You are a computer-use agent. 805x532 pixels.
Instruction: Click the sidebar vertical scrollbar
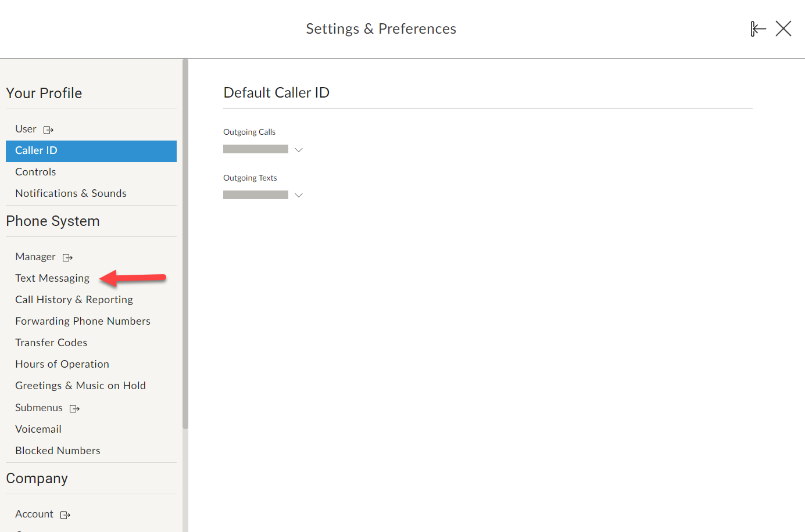[x=185, y=244]
